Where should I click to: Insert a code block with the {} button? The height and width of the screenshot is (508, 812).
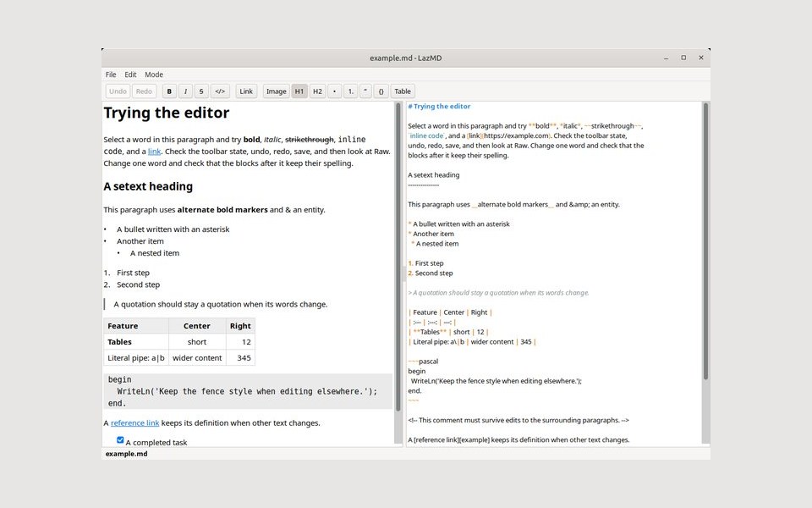click(x=381, y=91)
